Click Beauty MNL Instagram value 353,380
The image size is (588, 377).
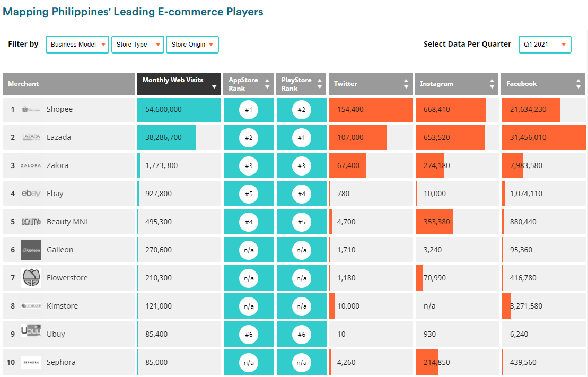[436, 222]
